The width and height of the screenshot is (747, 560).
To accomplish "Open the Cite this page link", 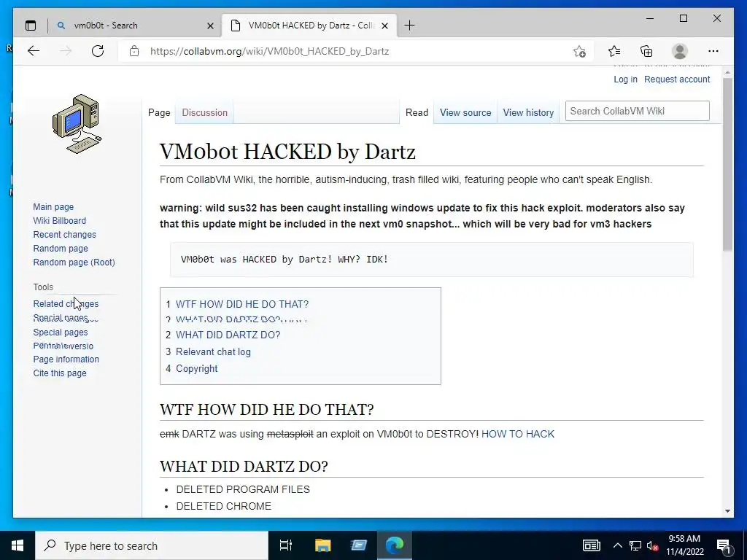I will (x=60, y=373).
